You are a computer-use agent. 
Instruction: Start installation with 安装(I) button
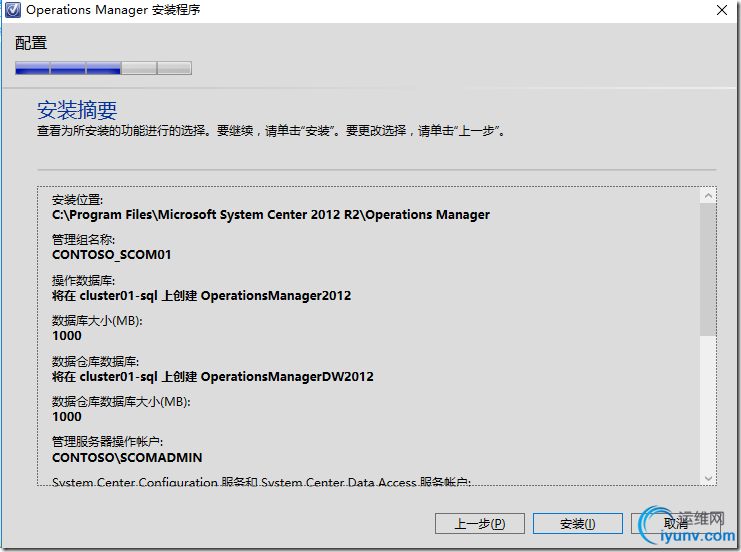577,524
